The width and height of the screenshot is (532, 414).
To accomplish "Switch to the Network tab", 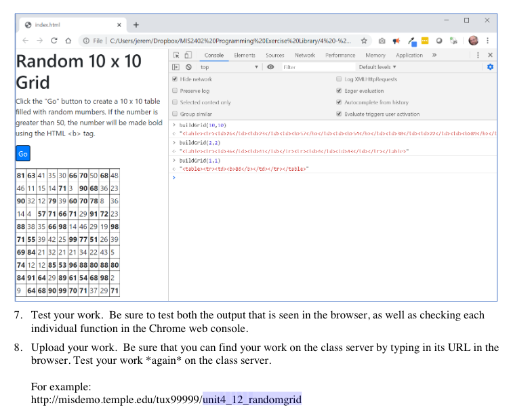I will click(x=305, y=55).
